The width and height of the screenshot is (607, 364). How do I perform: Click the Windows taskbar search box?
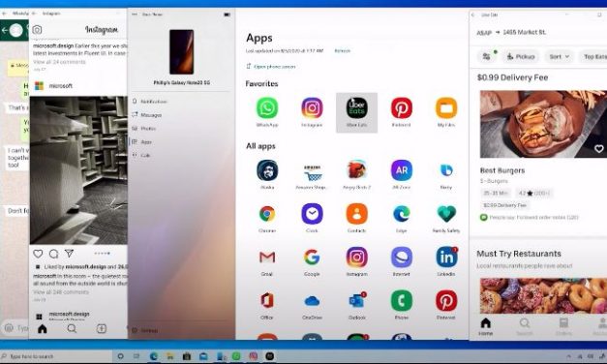click(x=56, y=356)
